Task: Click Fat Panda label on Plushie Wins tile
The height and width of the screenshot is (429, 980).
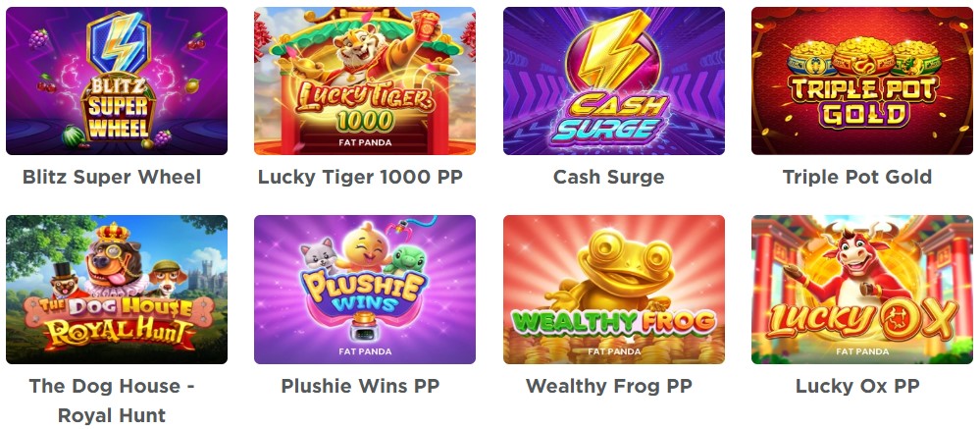Action: point(366,351)
